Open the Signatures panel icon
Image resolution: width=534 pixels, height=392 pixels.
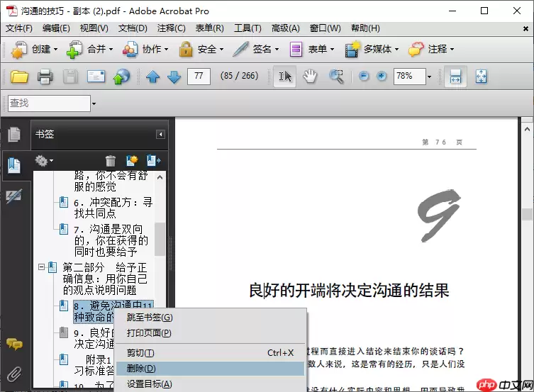click(x=14, y=196)
